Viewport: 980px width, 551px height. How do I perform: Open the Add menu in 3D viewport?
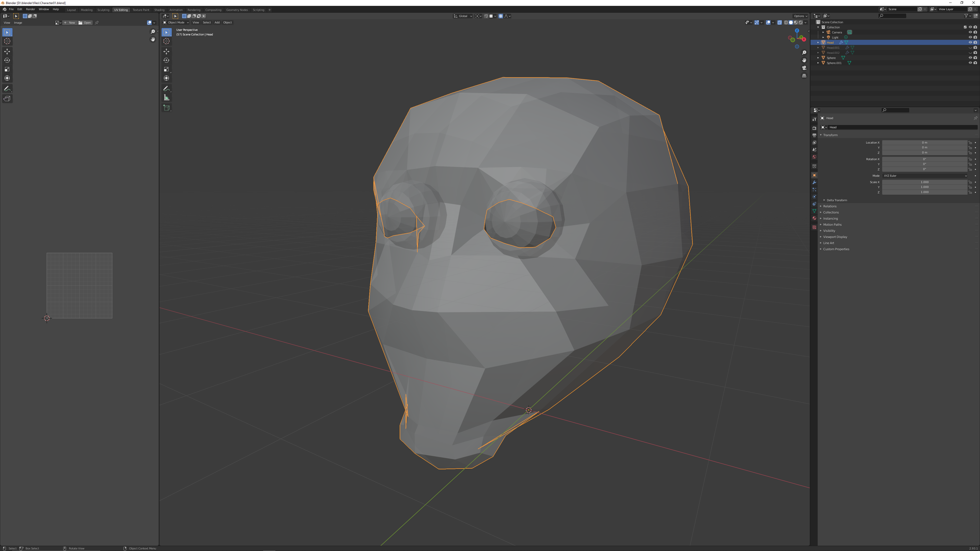point(217,22)
